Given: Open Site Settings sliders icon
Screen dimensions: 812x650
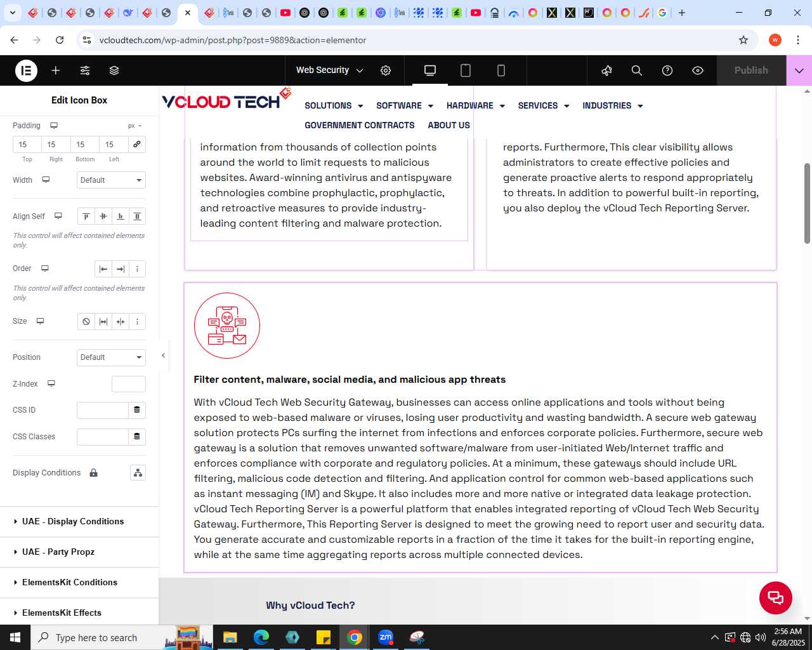Looking at the screenshot, I should [x=85, y=70].
